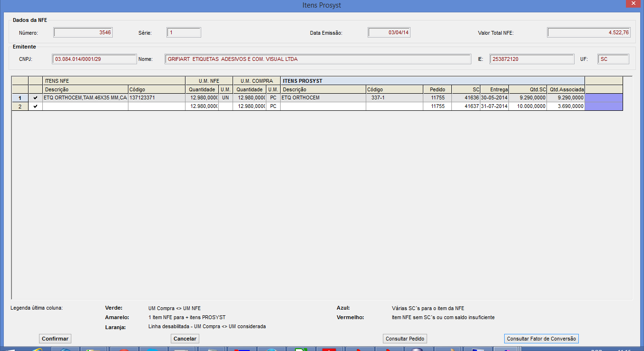Click the blue status cell of row 1
644x351 pixels.
click(604, 97)
